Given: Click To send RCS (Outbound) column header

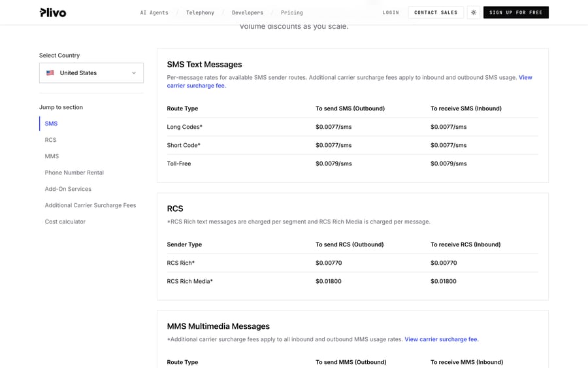Looking at the screenshot, I should coord(350,244).
